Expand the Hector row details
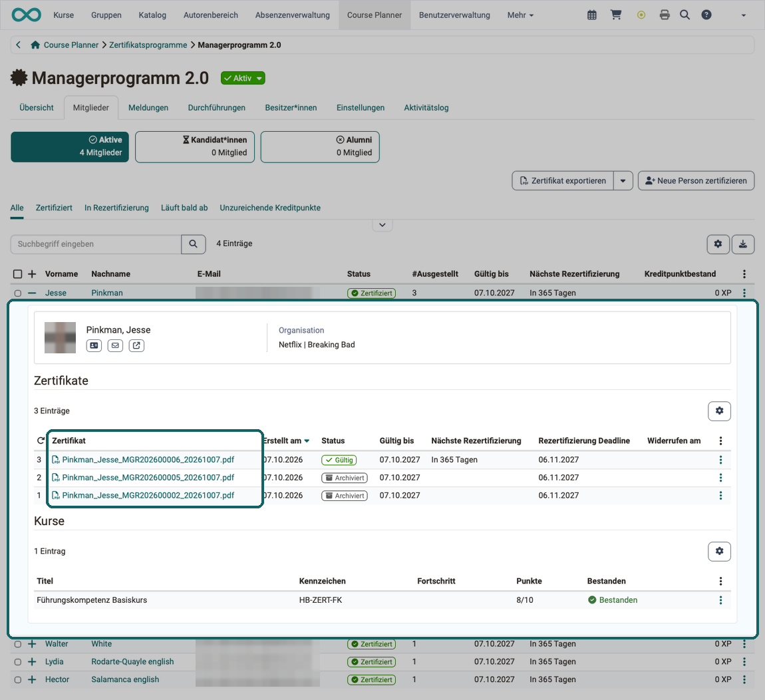765x700 pixels. tap(32, 679)
